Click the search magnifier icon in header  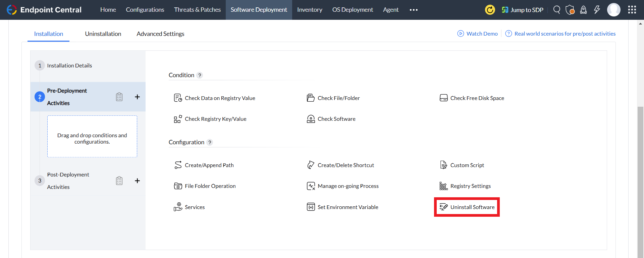pos(557,10)
